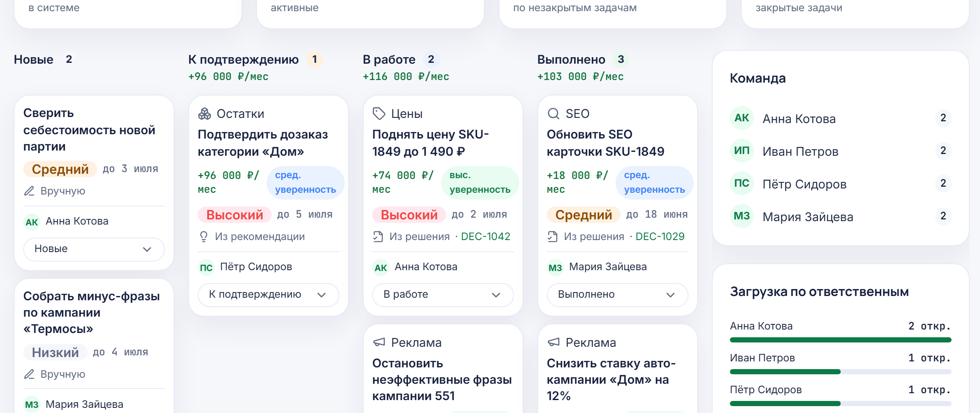Click Анна Котова task count 2 in Команда
The image size is (980, 413).
(943, 118)
